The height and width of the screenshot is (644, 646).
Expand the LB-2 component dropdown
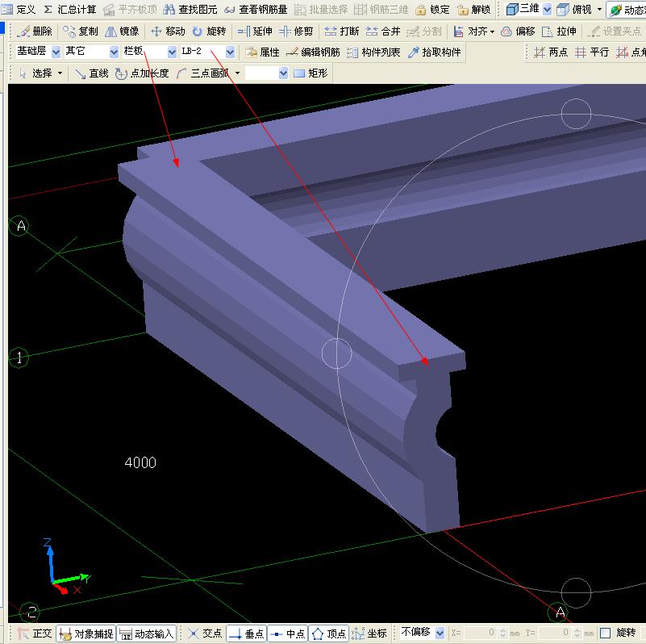[230, 52]
